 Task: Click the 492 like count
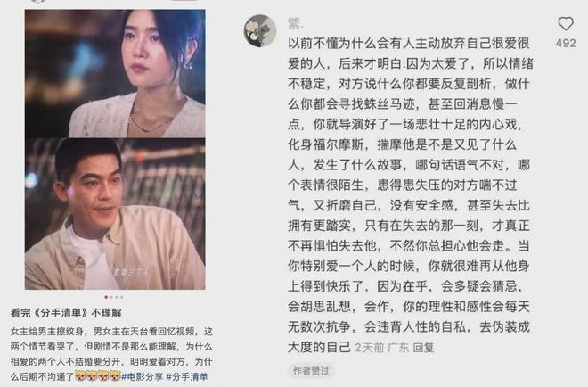tap(566, 43)
